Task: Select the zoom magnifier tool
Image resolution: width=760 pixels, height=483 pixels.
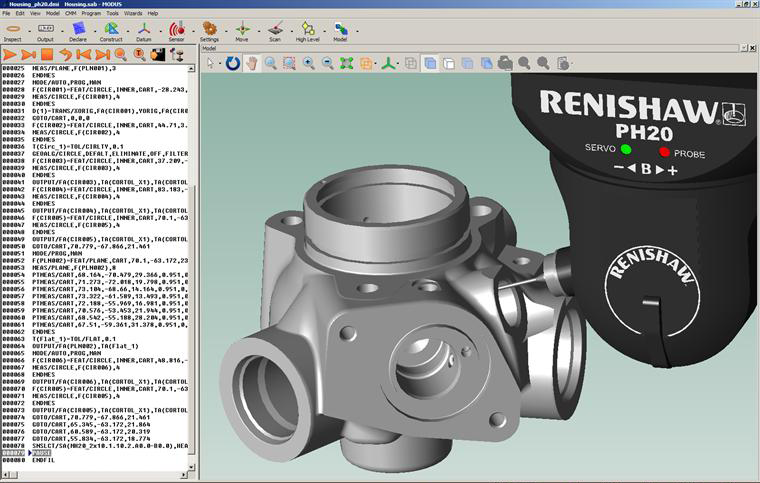Action: coord(270,63)
